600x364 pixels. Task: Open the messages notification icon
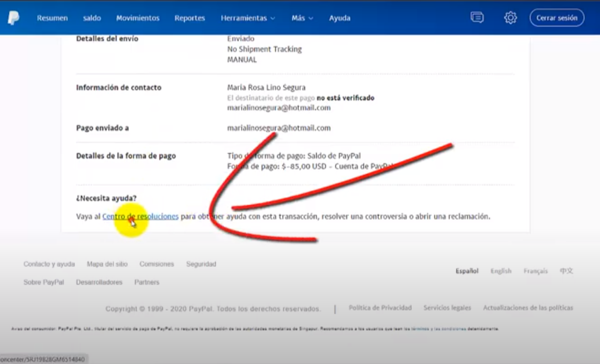pyautogui.click(x=477, y=17)
